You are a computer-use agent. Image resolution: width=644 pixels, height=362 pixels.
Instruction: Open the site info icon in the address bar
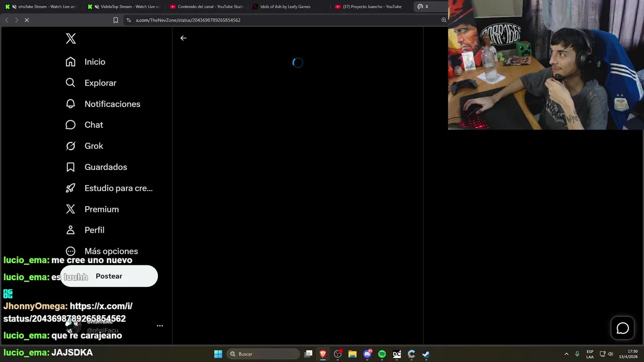pos(129,20)
